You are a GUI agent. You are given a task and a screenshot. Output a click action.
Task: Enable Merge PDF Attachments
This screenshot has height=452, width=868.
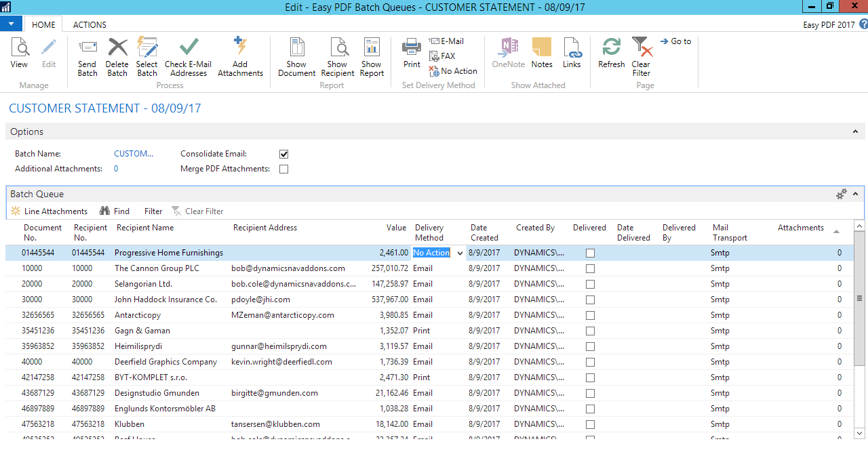coord(283,169)
